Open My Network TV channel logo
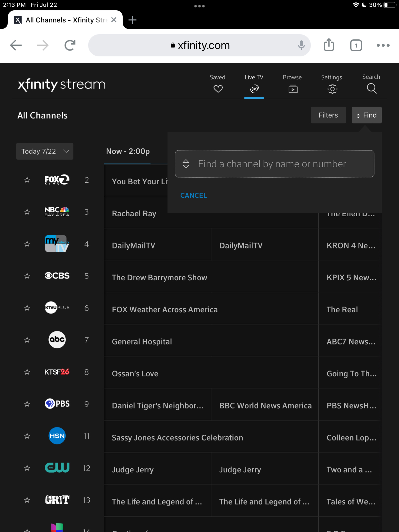 (x=57, y=243)
